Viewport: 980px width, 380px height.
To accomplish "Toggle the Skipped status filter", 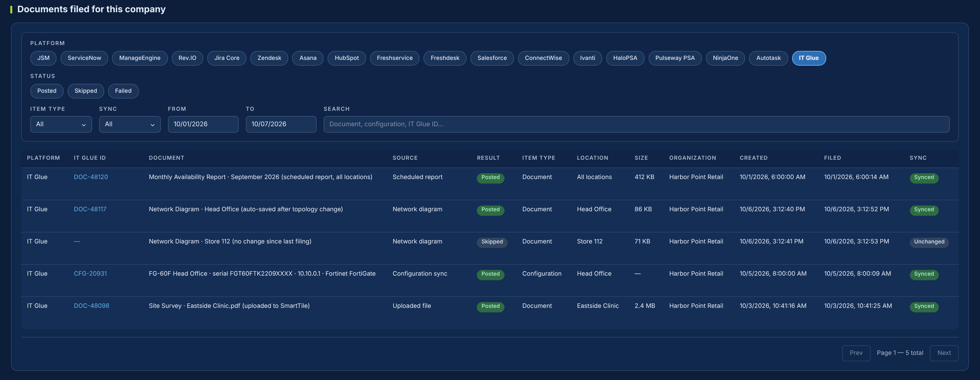I will tap(86, 91).
